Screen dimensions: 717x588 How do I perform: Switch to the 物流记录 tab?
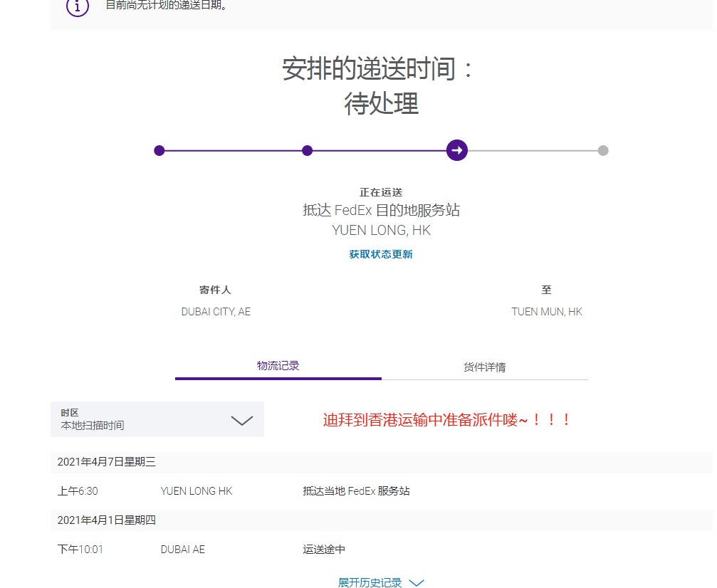pyautogui.click(x=278, y=366)
